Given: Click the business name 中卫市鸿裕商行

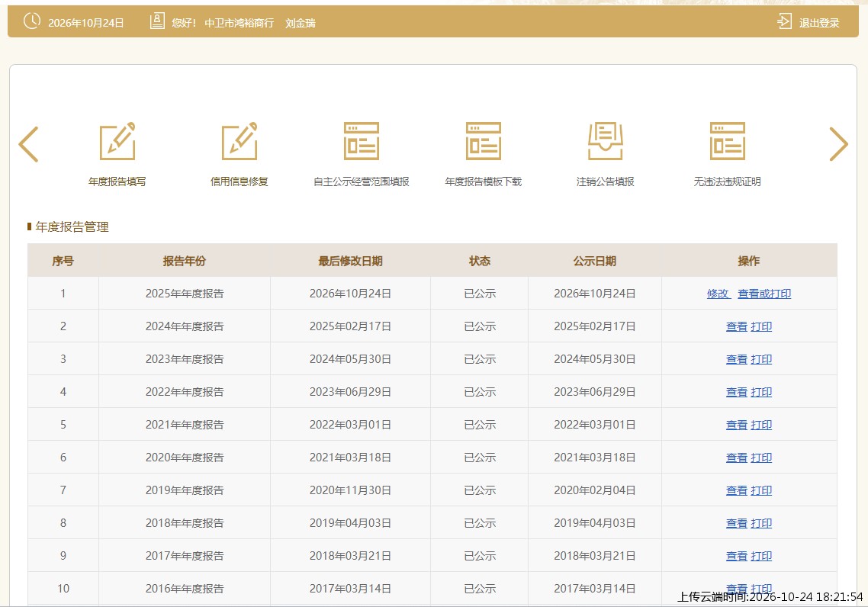Looking at the screenshot, I should point(240,23).
